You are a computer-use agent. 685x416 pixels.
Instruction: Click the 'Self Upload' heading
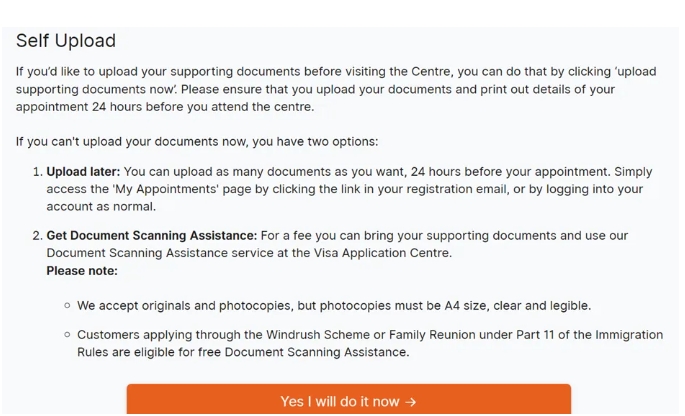click(x=66, y=41)
